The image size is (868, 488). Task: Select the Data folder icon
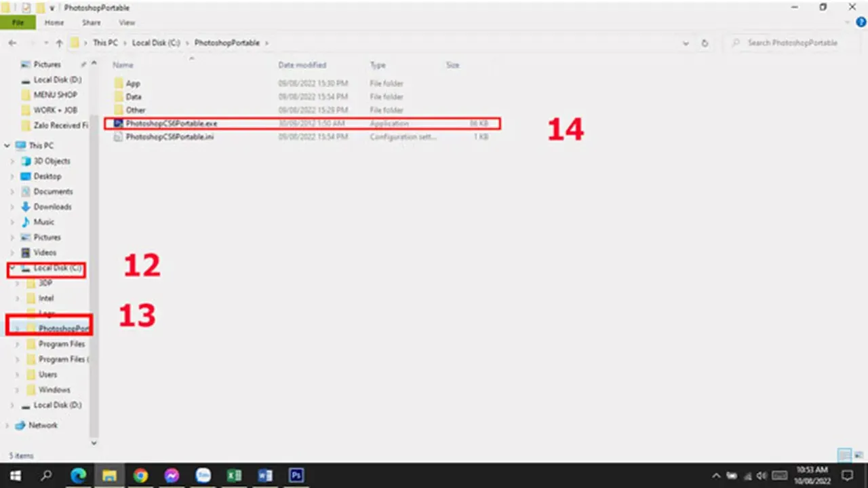118,96
